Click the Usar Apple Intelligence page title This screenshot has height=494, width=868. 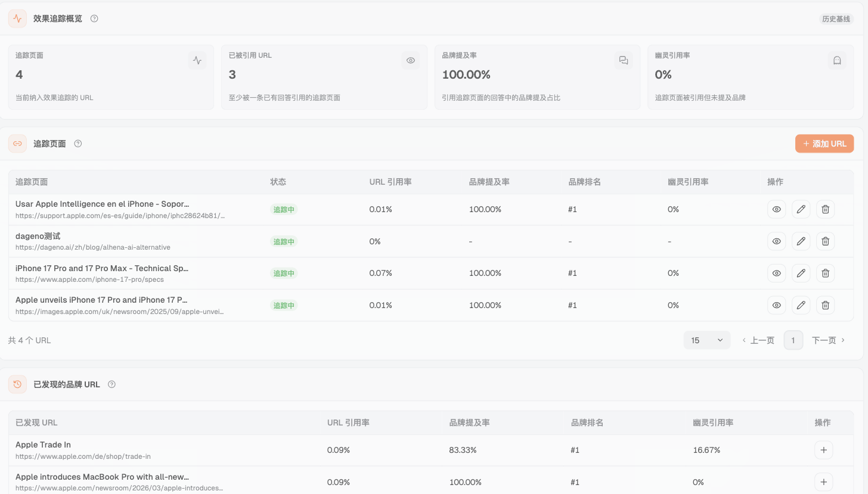click(103, 204)
